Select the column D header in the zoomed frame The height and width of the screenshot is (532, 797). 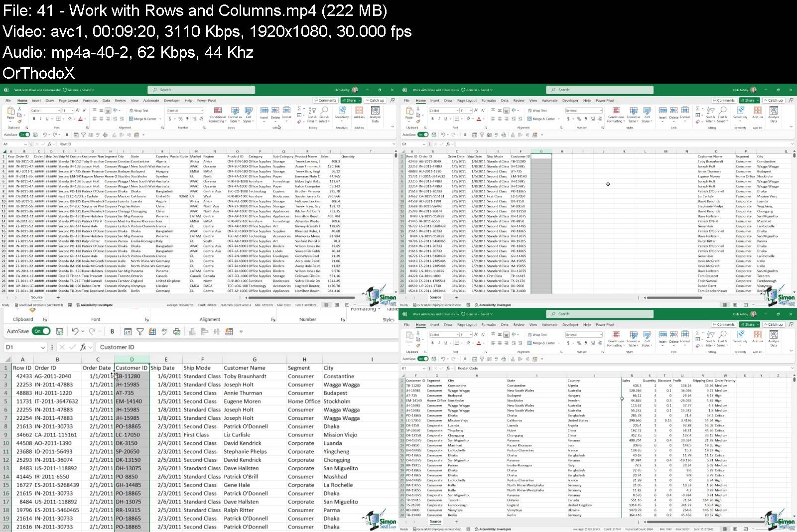132,359
